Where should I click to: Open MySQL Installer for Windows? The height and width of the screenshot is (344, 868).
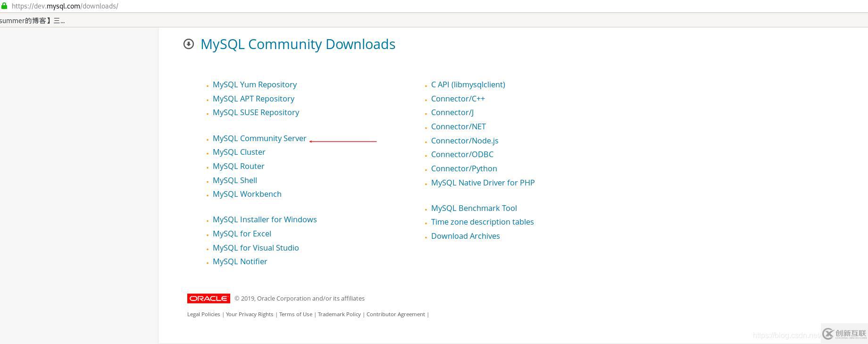coord(265,219)
